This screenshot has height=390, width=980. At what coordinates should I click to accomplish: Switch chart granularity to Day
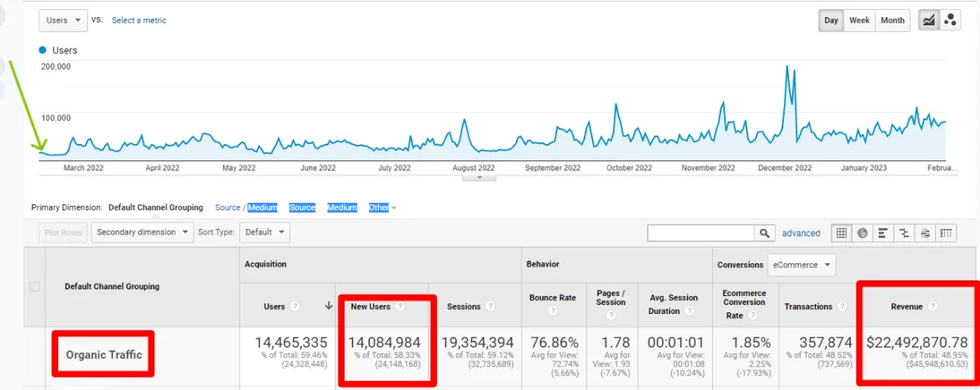click(x=831, y=20)
